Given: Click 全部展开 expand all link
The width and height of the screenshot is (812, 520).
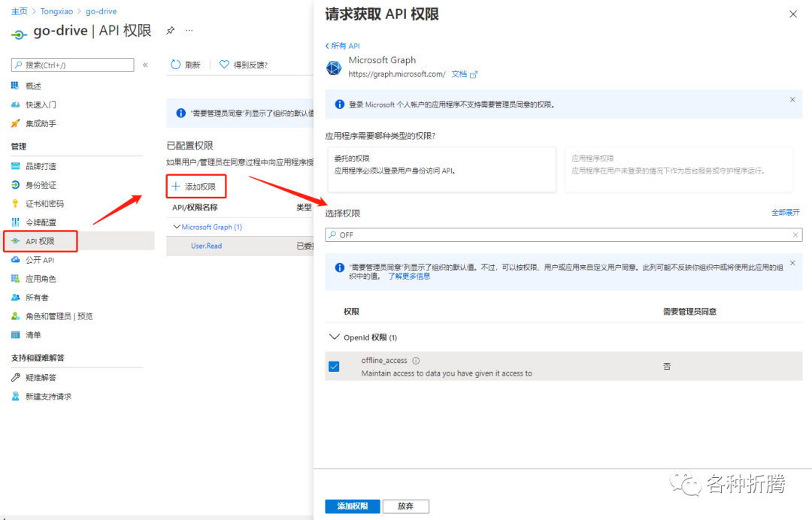Looking at the screenshot, I should pyautogui.click(x=785, y=212).
